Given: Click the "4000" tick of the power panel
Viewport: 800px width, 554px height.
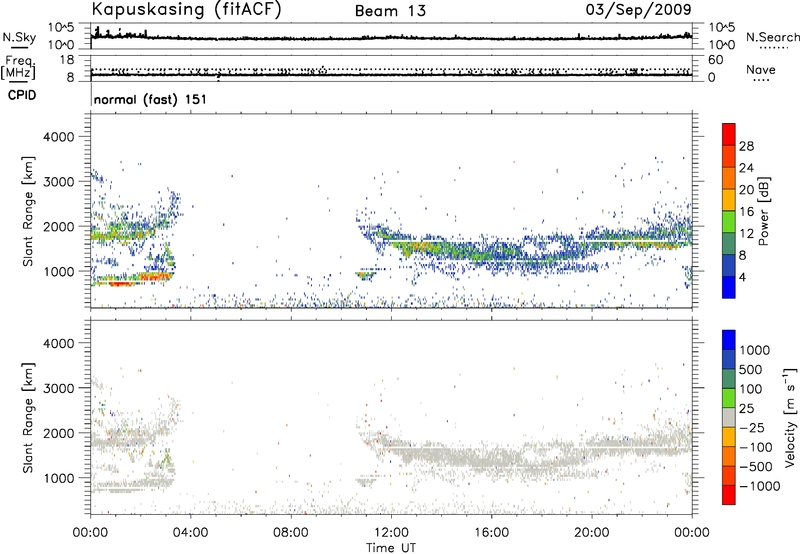Looking at the screenshot, I should [x=58, y=137].
